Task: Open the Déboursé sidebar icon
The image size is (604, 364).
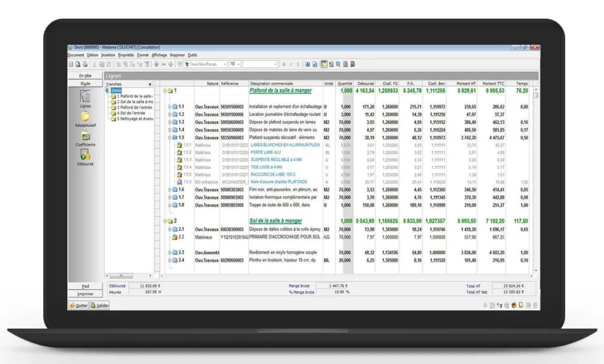Action: [x=86, y=156]
